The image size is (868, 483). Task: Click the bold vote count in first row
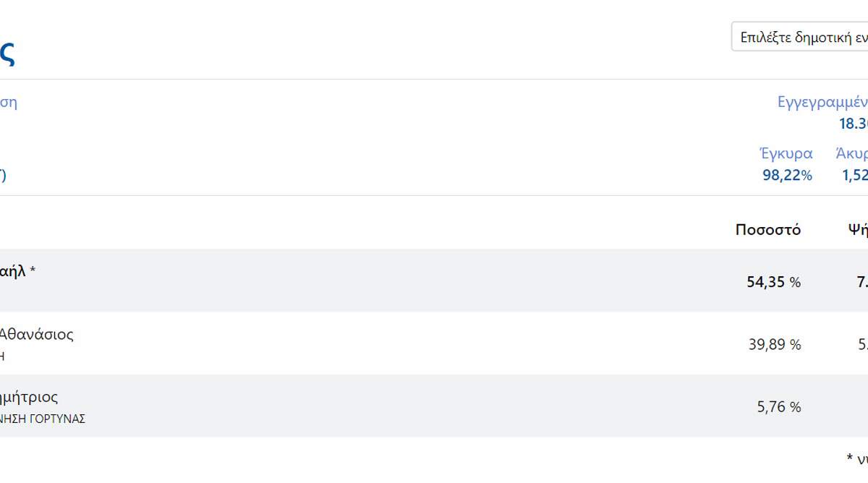[861, 282]
